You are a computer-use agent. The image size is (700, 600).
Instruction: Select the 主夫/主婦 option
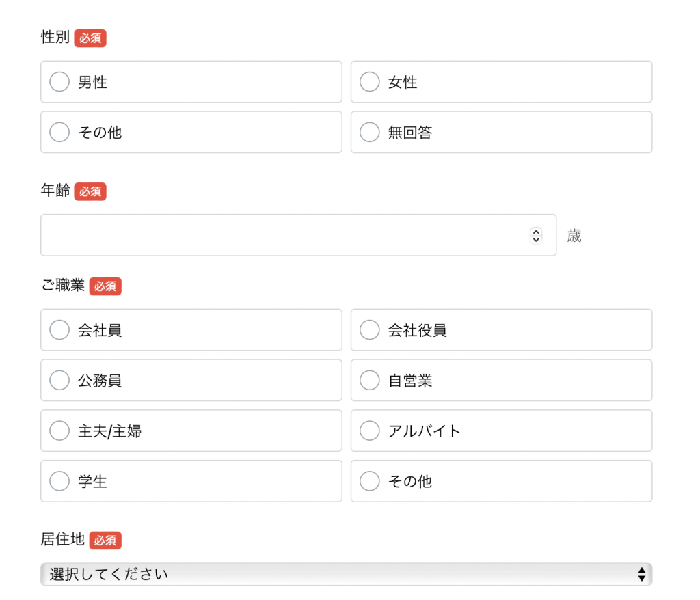coord(59,431)
